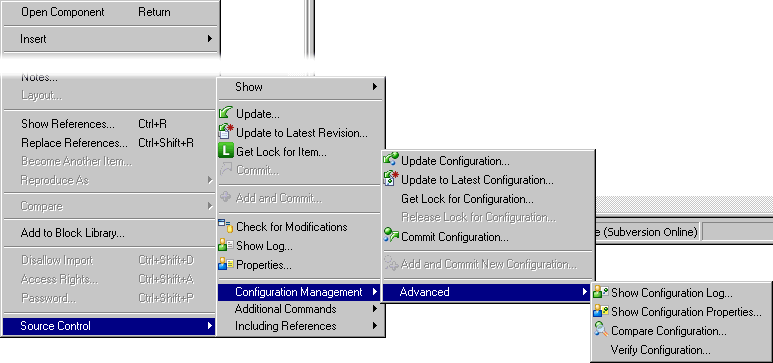Screen dimensions: 773x363
Task: Expand the Source Control submenu arrow
Action: pyautogui.click(x=210, y=326)
